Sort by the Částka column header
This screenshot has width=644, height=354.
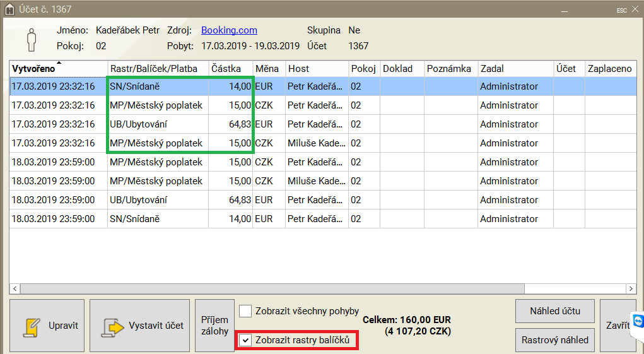[230, 68]
